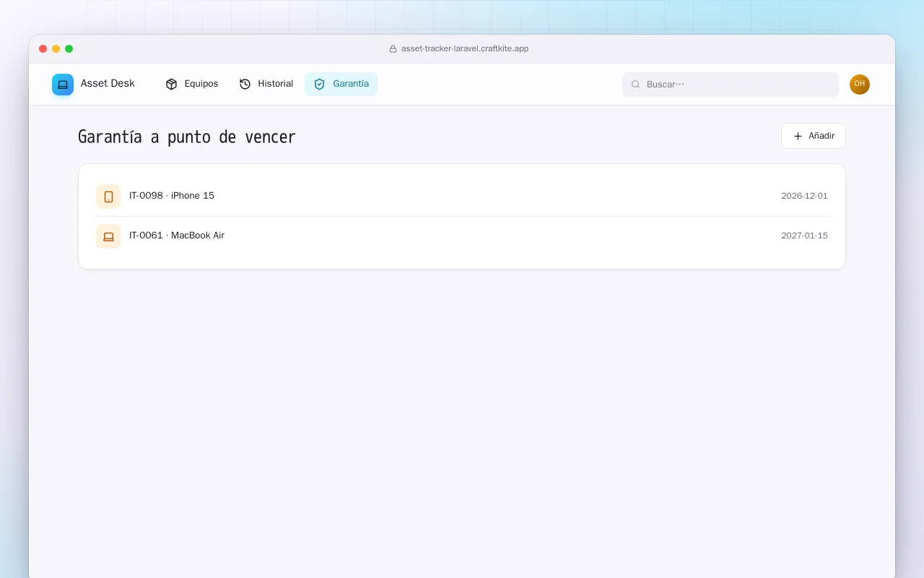Click the asset-tracker-laravel.craftkite.app URL
This screenshot has width=924, height=578.
tap(465, 49)
